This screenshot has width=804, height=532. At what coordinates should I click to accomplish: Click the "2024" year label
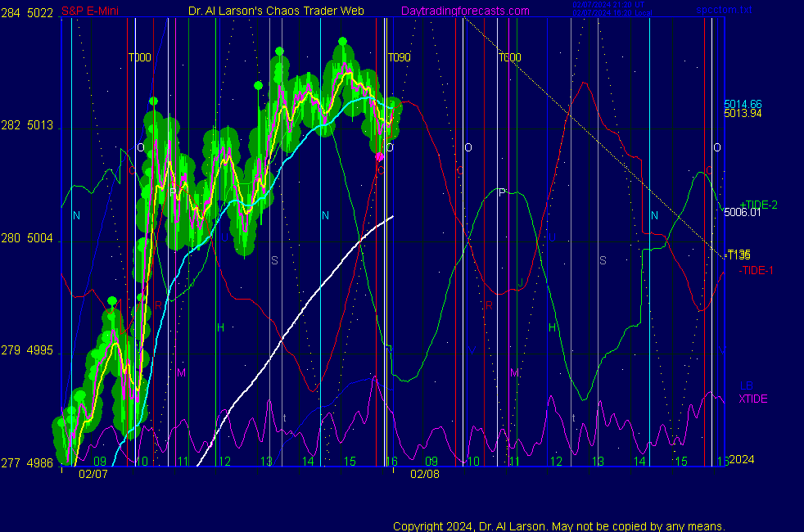[742, 460]
